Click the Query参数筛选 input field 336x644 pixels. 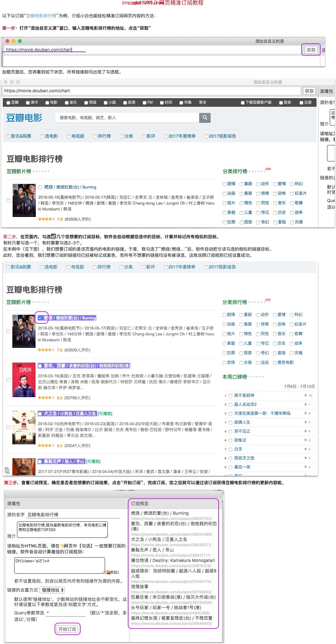pyautogui.click(x=65, y=613)
